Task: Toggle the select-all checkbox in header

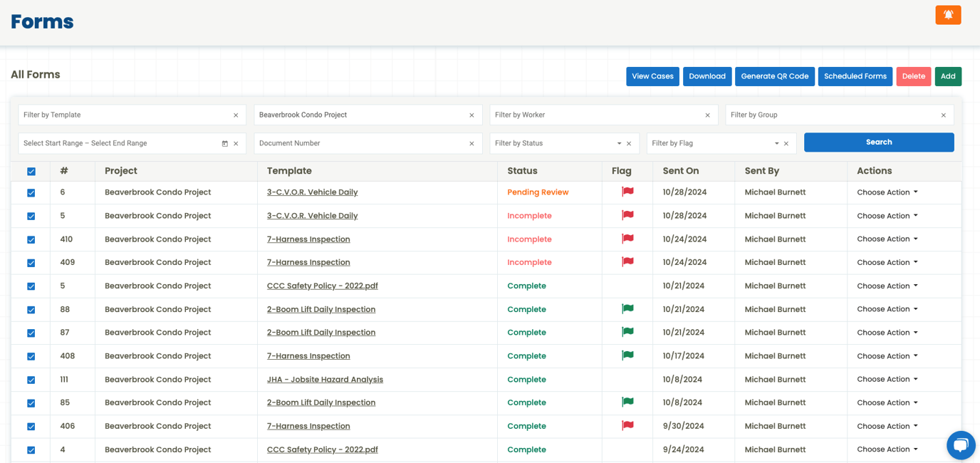Action: click(31, 172)
